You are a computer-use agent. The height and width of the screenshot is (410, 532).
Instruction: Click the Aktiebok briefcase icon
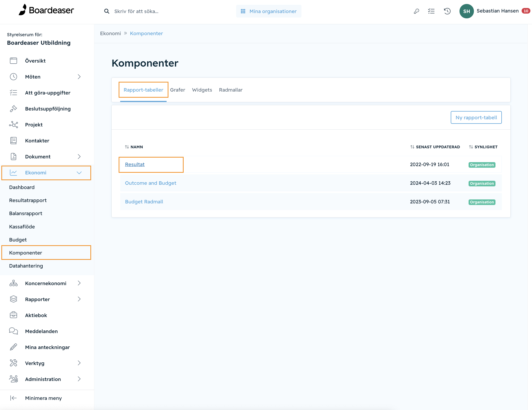coord(13,315)
